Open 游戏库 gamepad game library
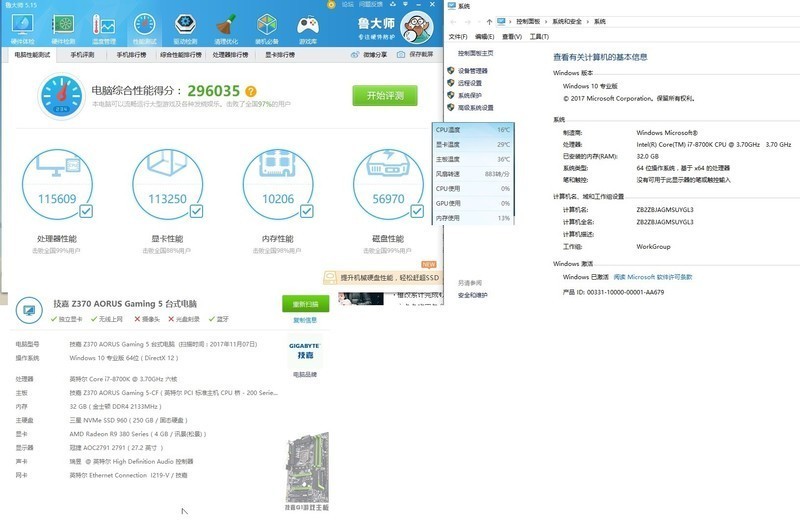800x524 pixels. tap(308, 28)
